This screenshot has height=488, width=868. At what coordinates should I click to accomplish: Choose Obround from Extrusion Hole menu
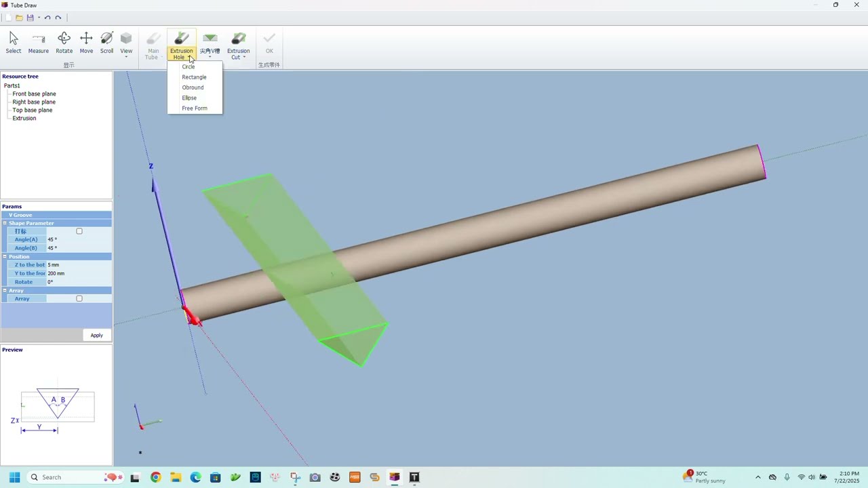[x=195, y=87]
